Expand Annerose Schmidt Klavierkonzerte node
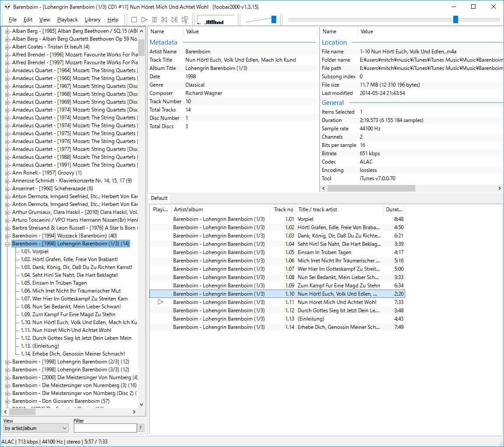The image size is (504, 447). (x=7, y=181)
